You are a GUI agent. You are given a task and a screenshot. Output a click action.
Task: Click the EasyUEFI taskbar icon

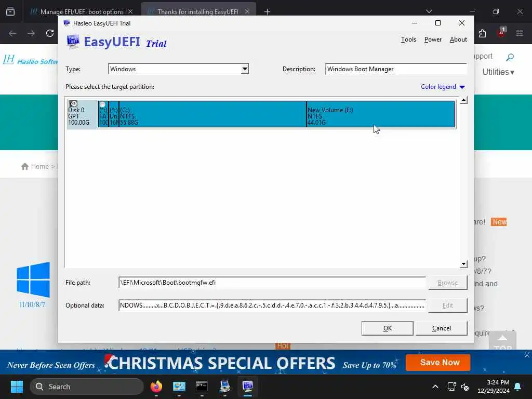coord(248,387)
